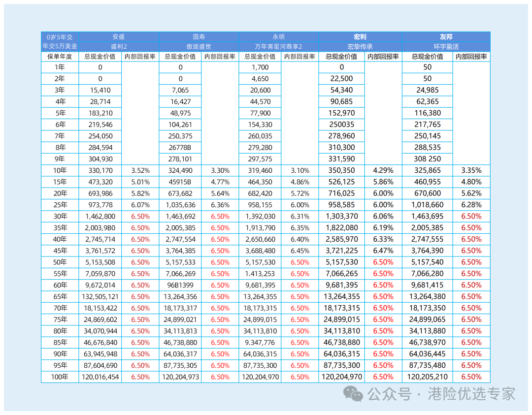Select the value '250035'
532x415 pixels.
click(x=342, y=125)
